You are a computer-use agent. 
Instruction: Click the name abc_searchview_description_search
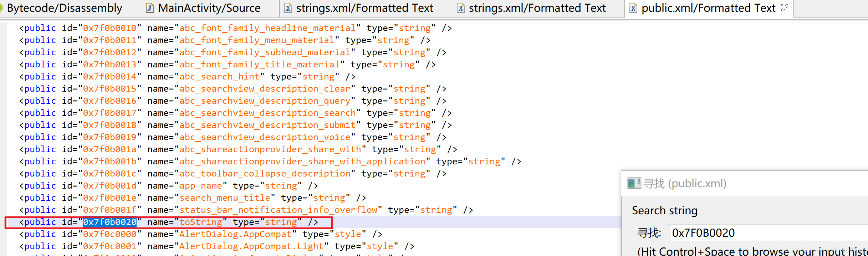(267, 113)
